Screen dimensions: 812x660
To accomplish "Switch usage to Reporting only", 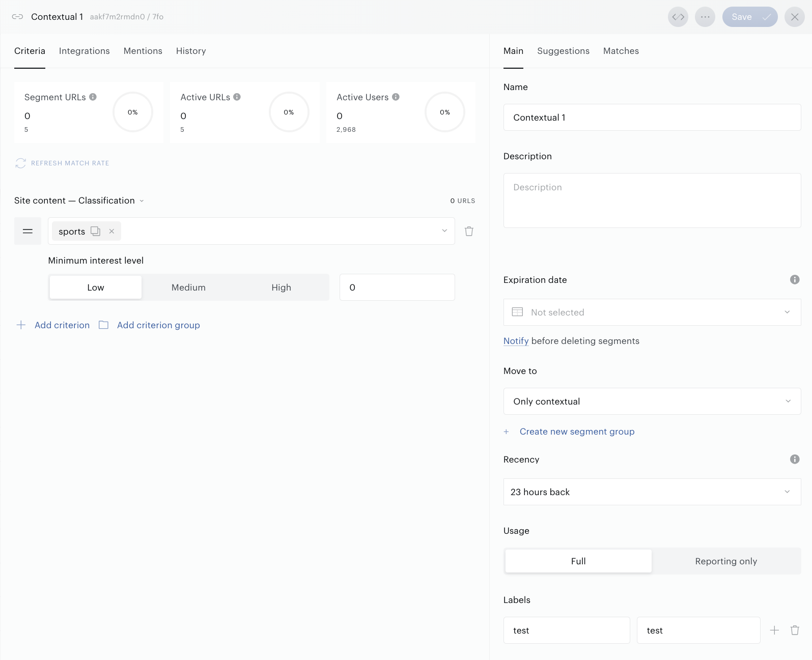I will click(726, 561).
